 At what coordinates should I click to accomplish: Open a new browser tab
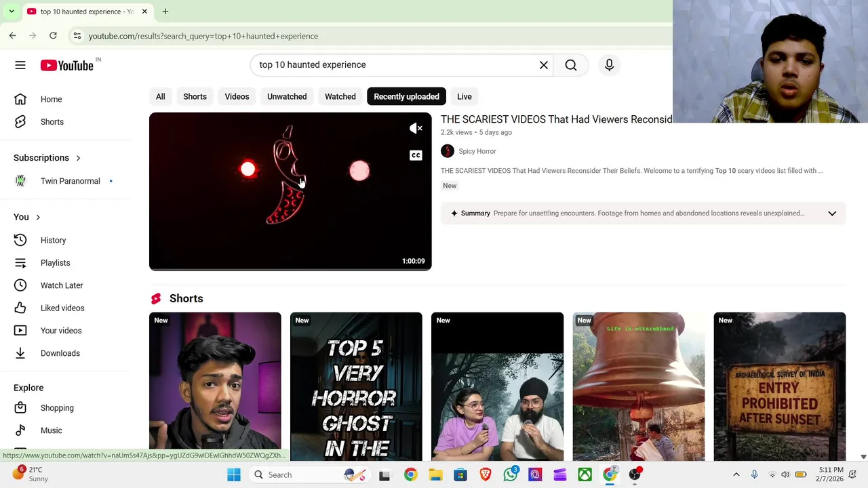tap(165, 12)
